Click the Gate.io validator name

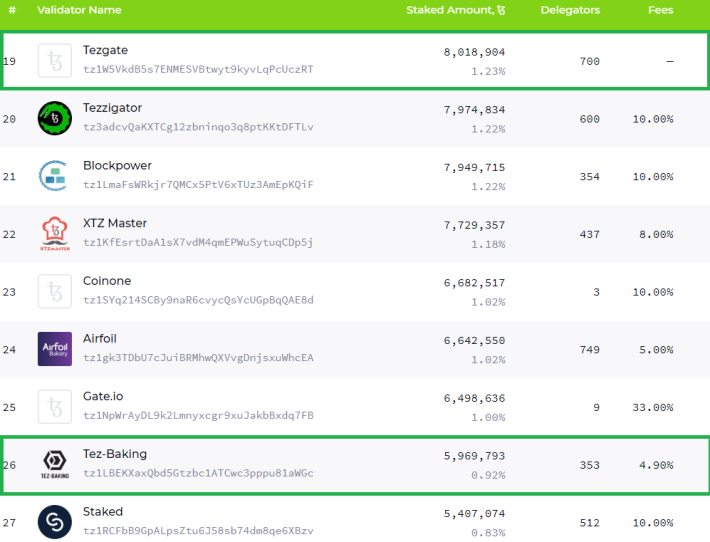click(103, 396)
